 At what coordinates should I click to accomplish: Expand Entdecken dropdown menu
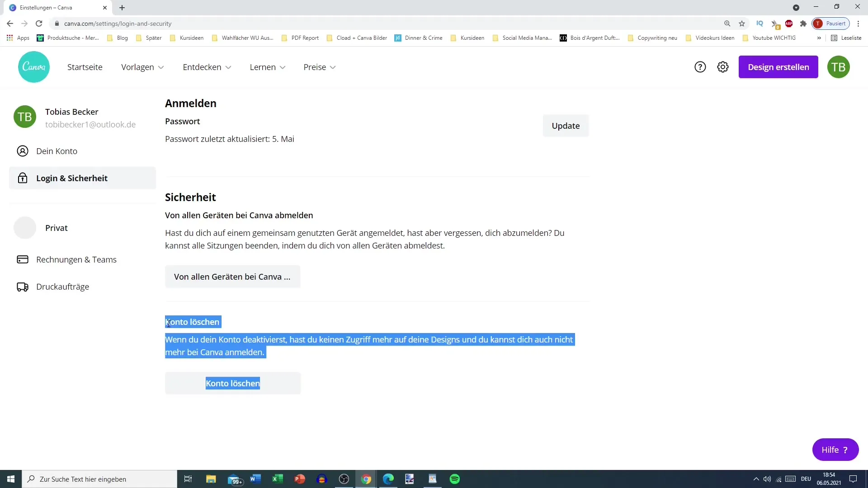point(207,67)
